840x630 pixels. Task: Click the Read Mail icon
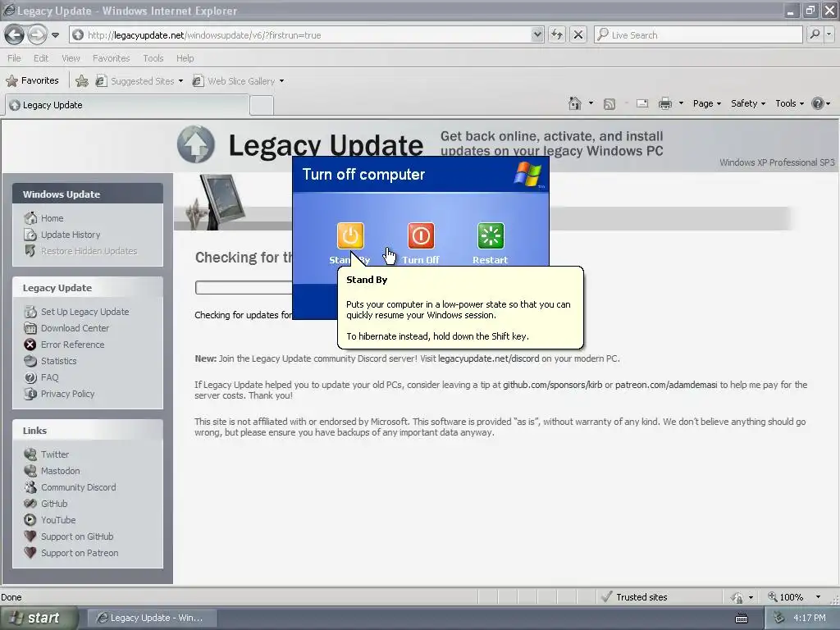(x=642, y=103)
